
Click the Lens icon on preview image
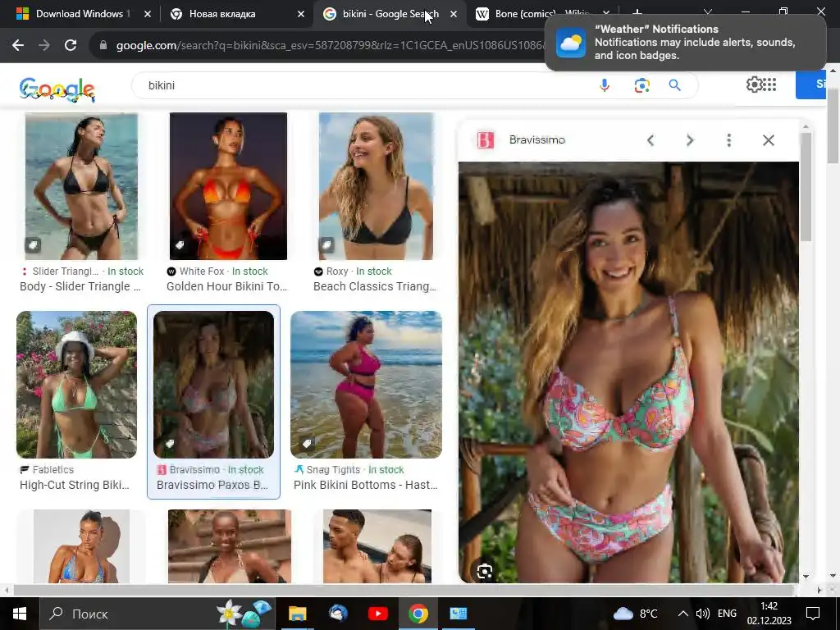(x=485, y=572)
